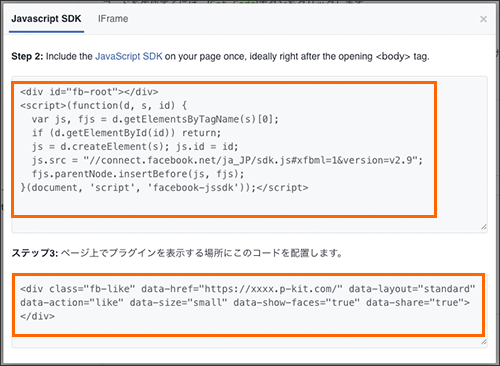Grab the resize handle of the fb-like code box
500x366 pixels.
[484, 342]
